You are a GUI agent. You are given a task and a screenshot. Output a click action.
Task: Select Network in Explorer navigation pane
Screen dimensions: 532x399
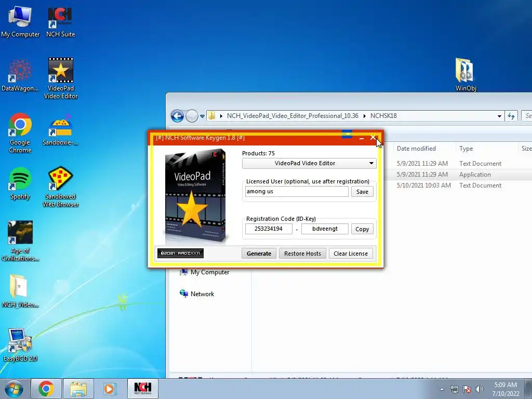coord(197,294)
